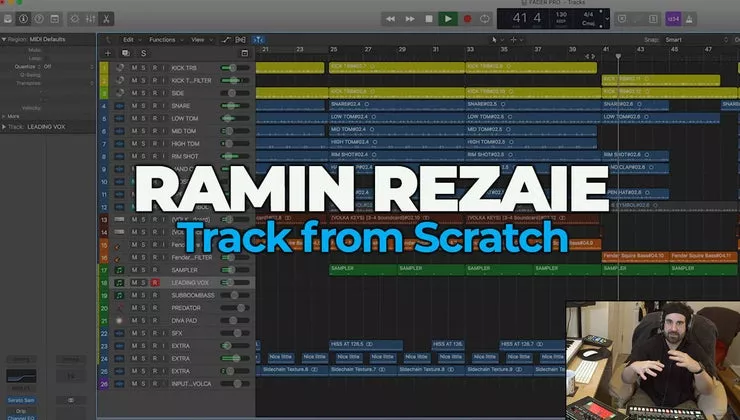Toggle the Cycle loop icon

point(486,18)
